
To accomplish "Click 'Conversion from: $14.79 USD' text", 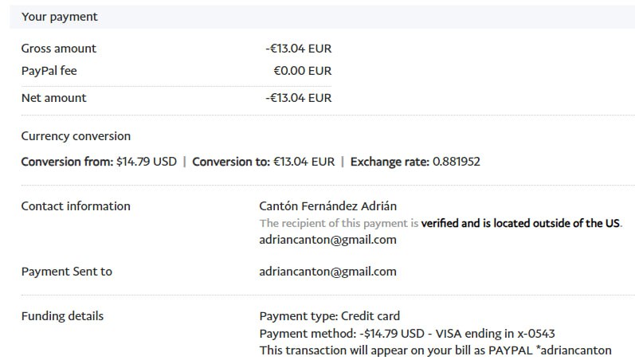I will point(99,161).
